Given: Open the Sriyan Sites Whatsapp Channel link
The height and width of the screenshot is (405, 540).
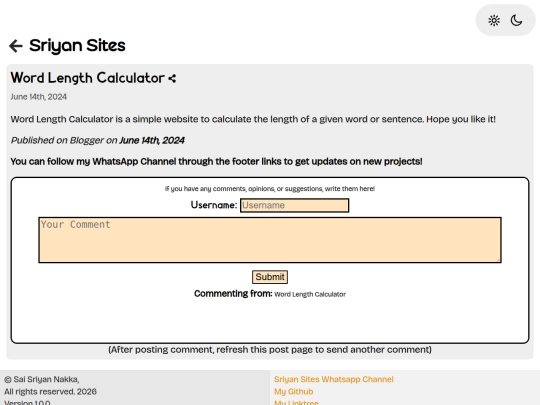Looking at the screenshot, I should click(333, 379).
